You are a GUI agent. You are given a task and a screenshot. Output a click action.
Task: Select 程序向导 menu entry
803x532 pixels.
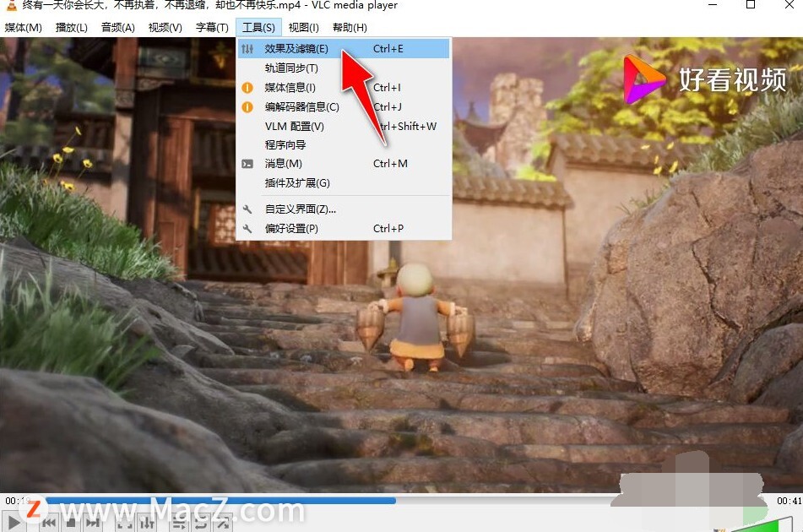tap(344, 145)
